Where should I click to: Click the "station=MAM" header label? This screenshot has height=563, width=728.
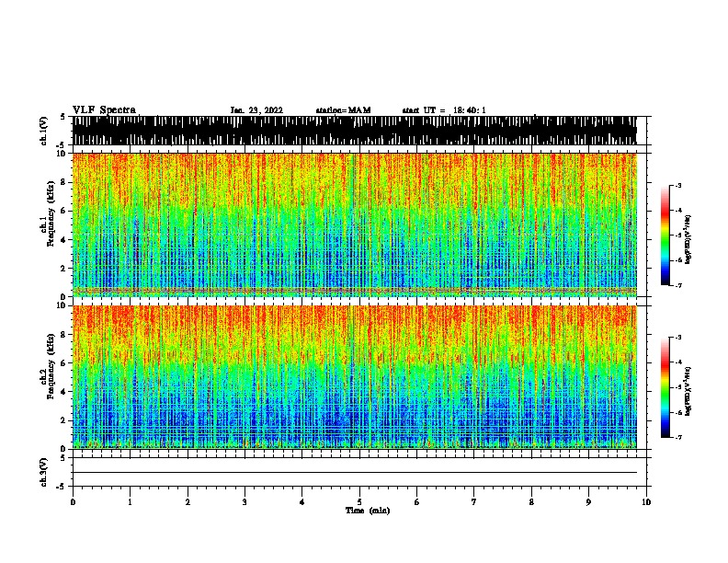(x=343, y=110)
